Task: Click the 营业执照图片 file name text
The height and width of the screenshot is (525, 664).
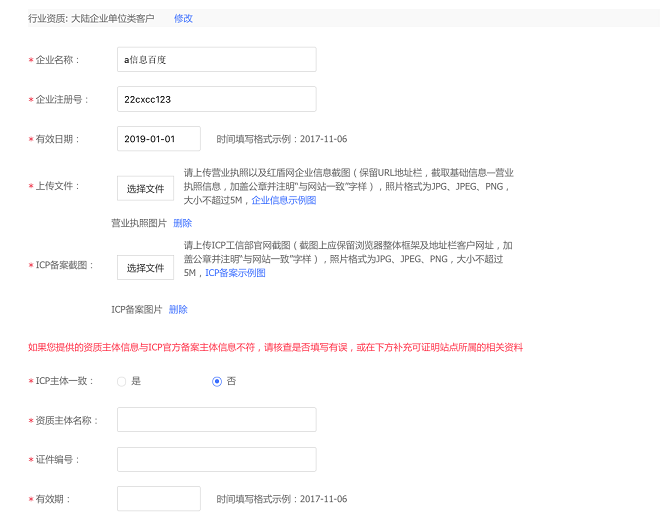Action: 139,223
